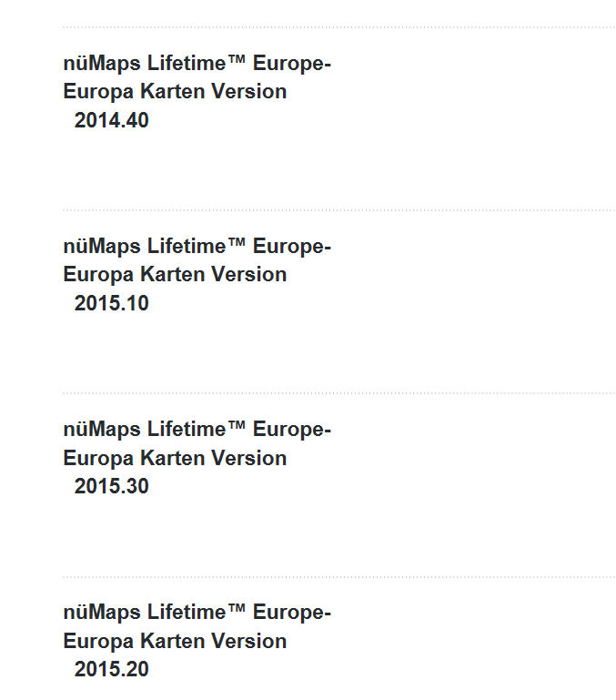Select version number 2015.10
Image resolution: width=616 pixels, height=700 pixels.
pyautogui.click(x=112, y=303)
